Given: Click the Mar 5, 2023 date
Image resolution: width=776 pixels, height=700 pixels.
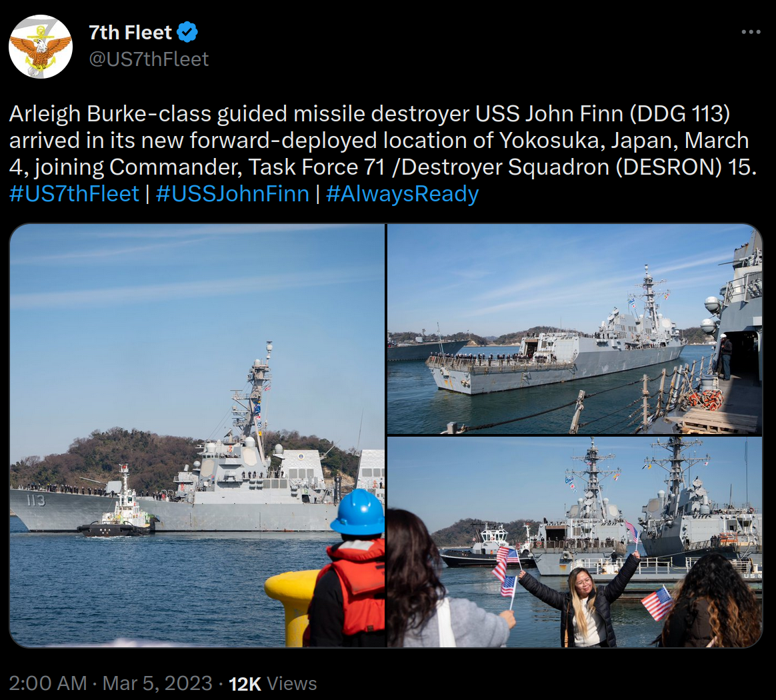Looking at the screenshot, I should [x=157, y=683].
